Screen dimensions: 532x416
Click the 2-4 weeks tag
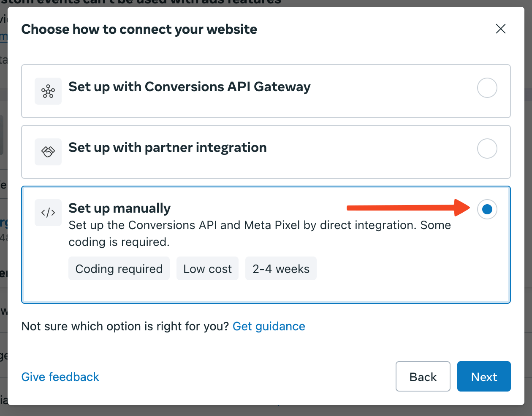(281, 268)
